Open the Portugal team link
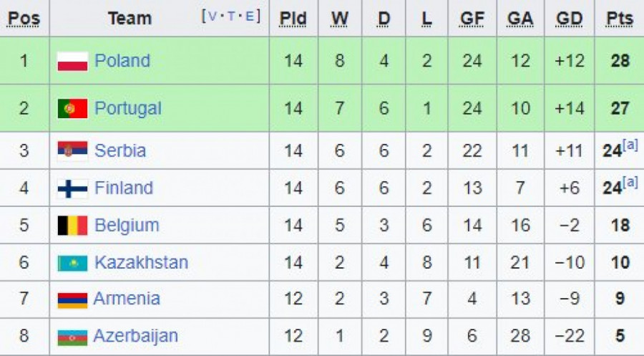Viewport: 644px width, 356px height. pyautogui.click(x=128, y=108)
